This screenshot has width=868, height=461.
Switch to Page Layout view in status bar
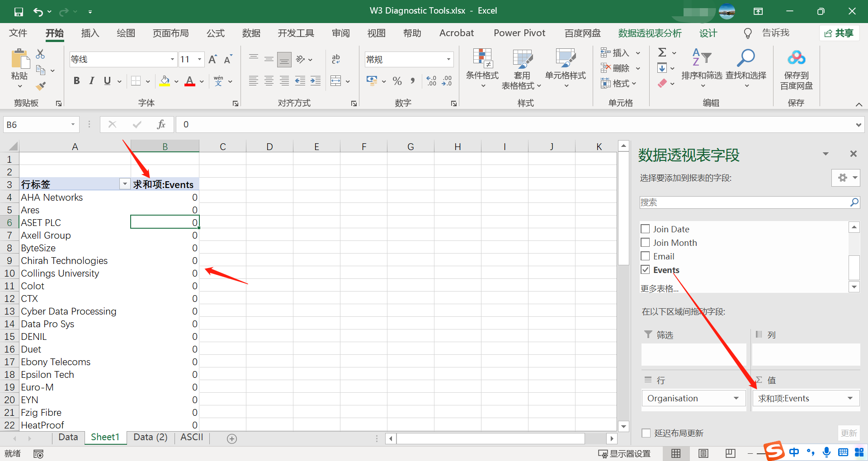click(703, 453)
